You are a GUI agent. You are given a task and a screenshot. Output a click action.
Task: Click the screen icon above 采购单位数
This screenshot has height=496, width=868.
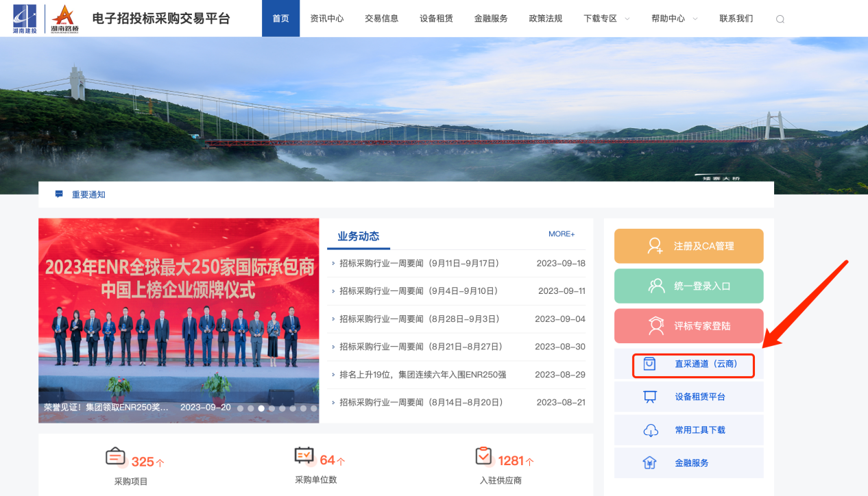point(304,456)
